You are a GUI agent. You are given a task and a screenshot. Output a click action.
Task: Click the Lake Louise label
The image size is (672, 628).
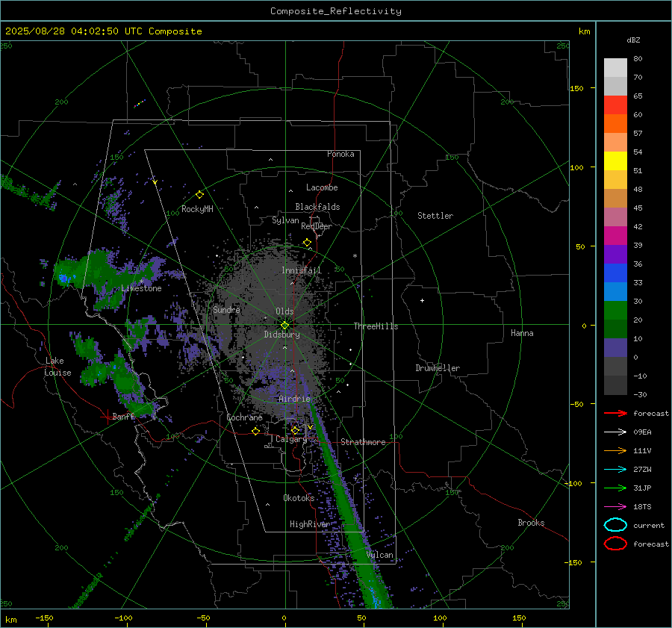pyautogui.click(x=57, y=367)
